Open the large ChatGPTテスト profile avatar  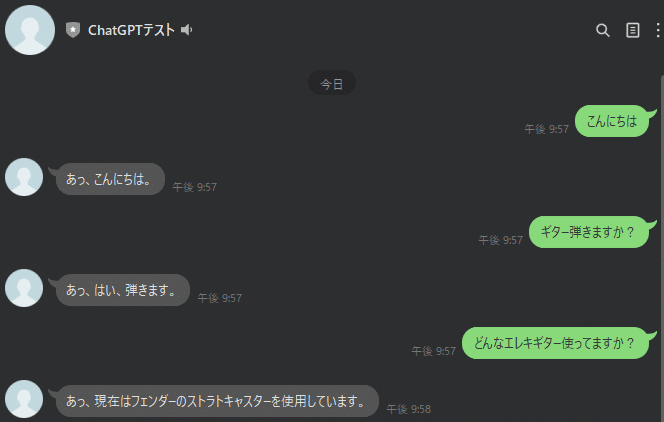[30, 30]
